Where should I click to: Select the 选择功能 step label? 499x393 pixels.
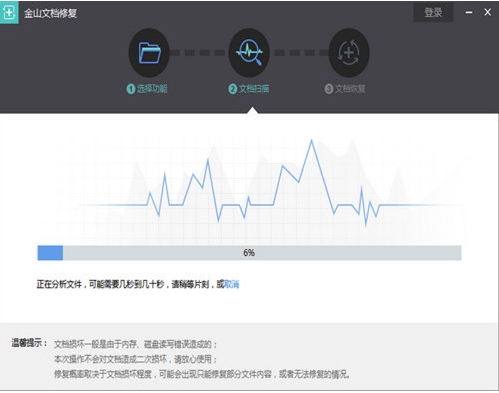[x=152, y=89]
